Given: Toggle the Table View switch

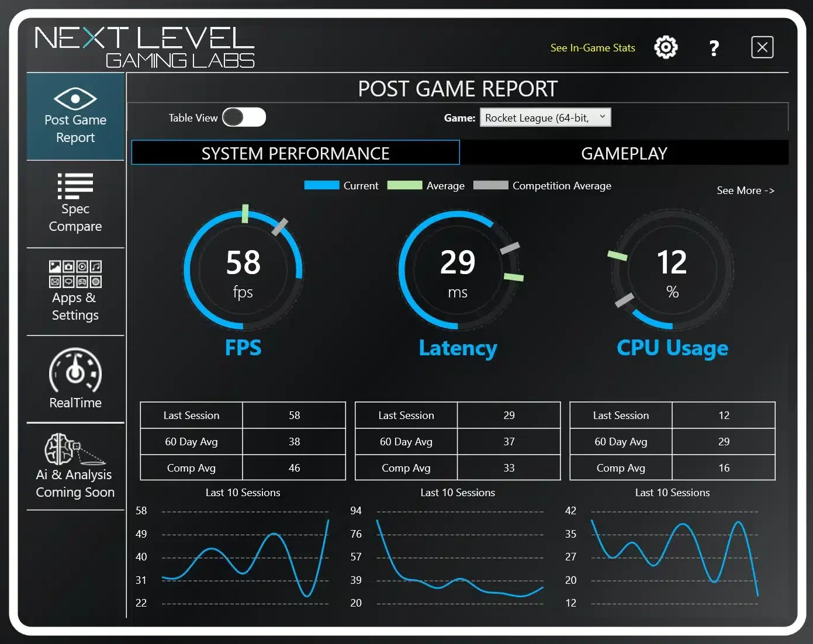Looking at the screenshot, I should pyautogui.click(x=244, y=117).
